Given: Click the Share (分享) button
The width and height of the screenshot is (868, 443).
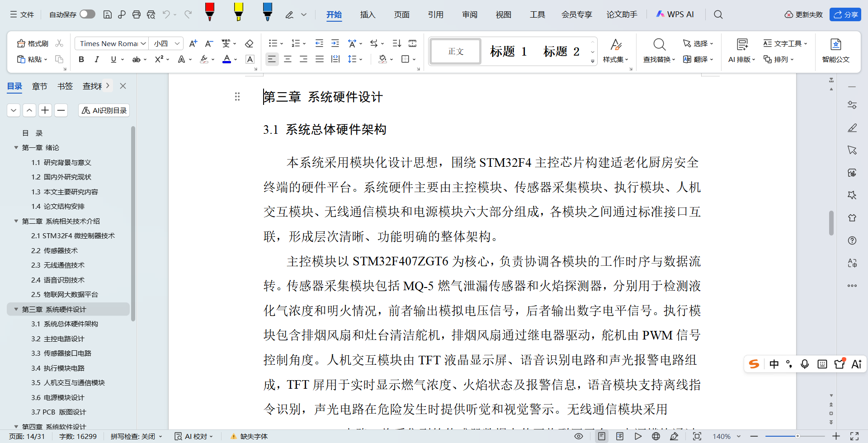Looking at the screenshot, I should [x=845, y=14].
